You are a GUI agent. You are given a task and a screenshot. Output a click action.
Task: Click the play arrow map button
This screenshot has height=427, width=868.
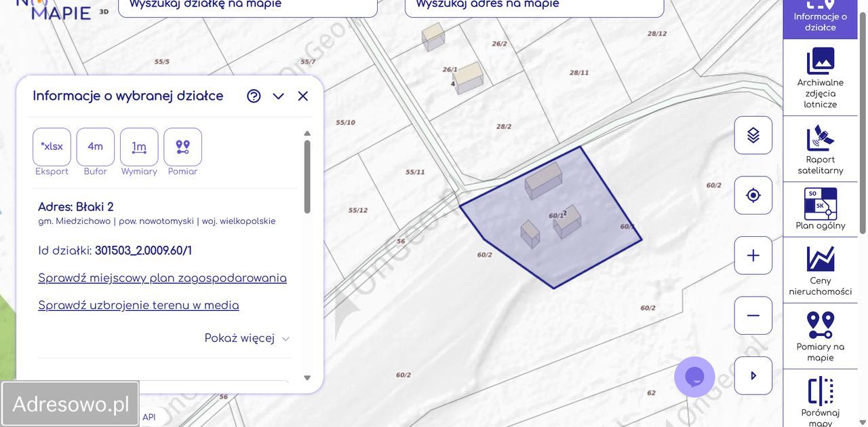(x=753, y=375)
